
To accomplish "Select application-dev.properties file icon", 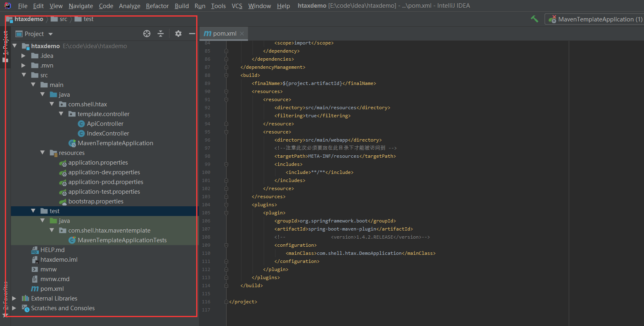I will [63, 172].
